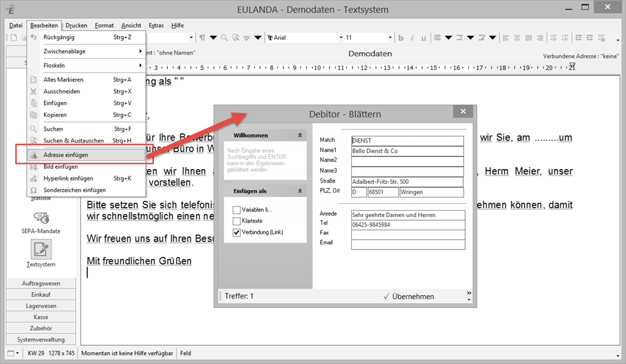Click the list help icon at toolbar end
The height and width of the screenshot is (364, 626).
[x=601, y=38]
